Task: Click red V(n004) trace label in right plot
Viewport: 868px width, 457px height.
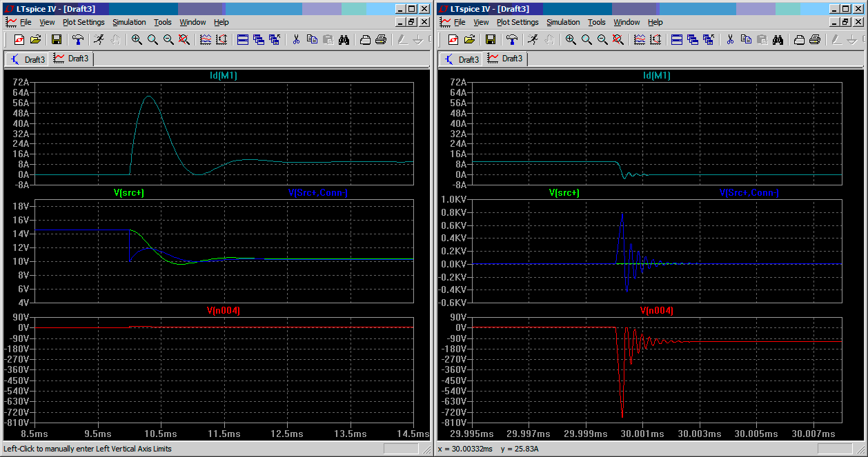Action: tap(657, 311)
